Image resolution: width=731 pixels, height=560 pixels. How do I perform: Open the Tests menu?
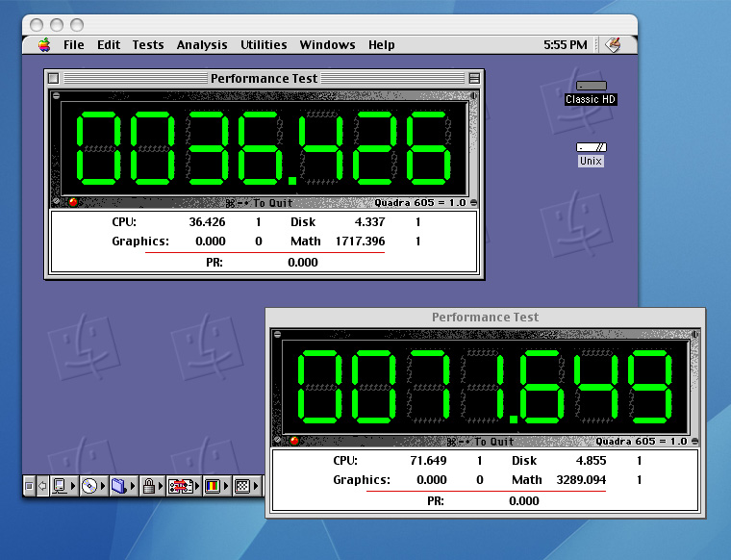[x=147, y=44]
